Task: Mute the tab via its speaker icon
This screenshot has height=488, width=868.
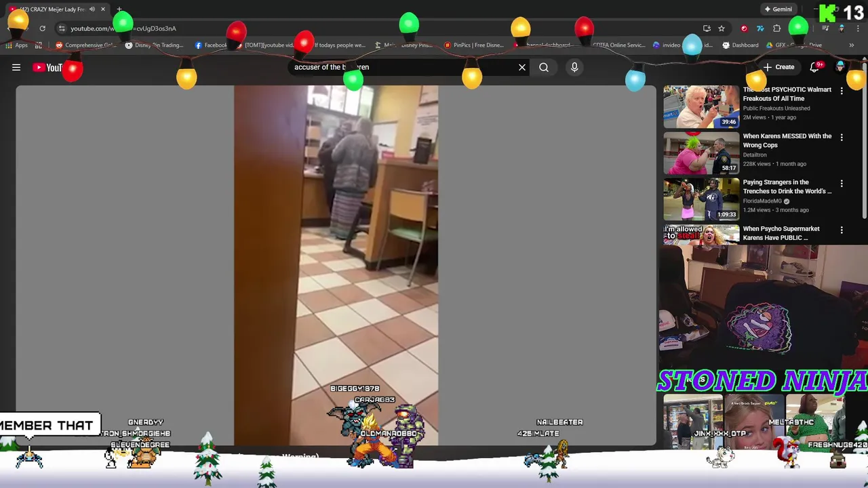Action: pos(92,9)
